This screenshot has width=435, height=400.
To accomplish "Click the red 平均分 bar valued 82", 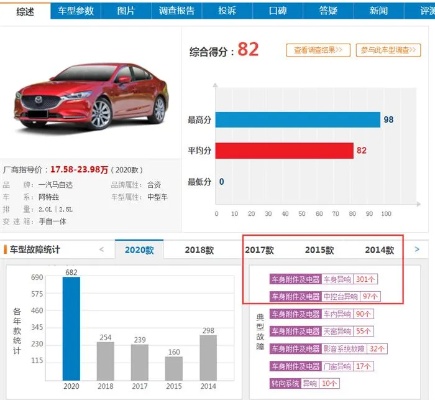I will click(x=284, y=151).
